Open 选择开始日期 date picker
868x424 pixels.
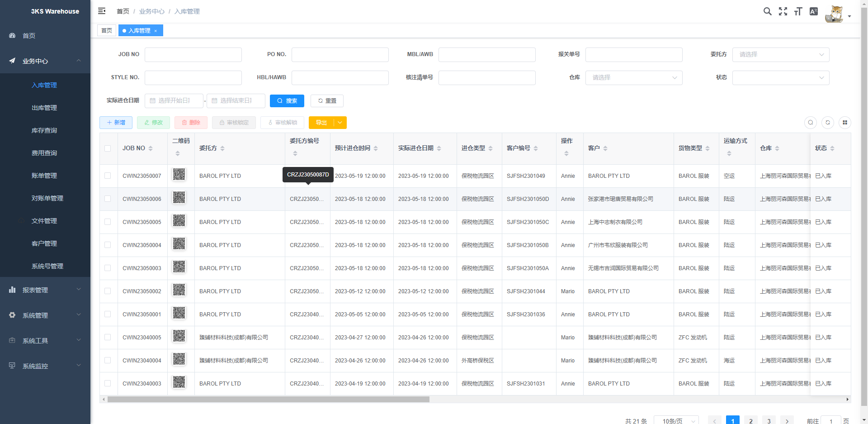click(174, 101)
